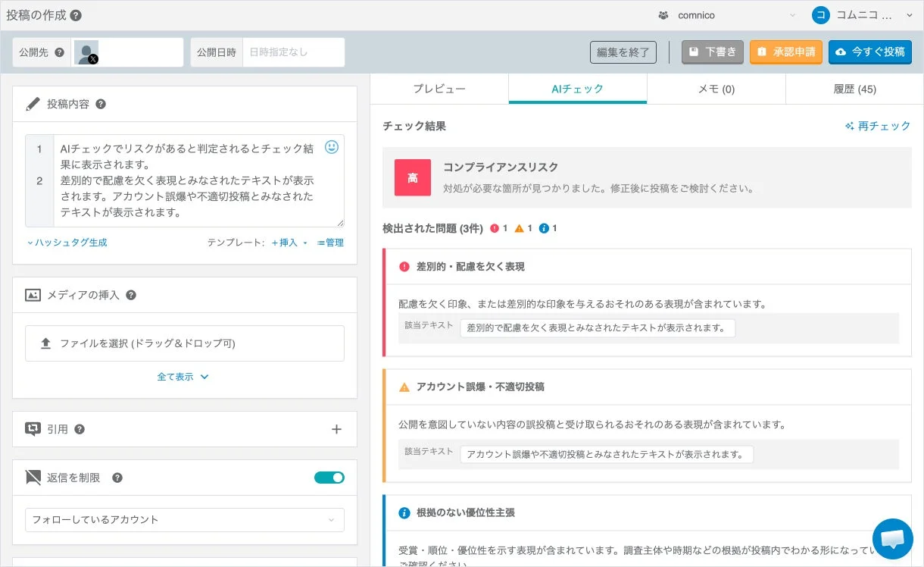924x567 pixels.
Task: Open 履歴 (45) tab
Action: point(855,89)
